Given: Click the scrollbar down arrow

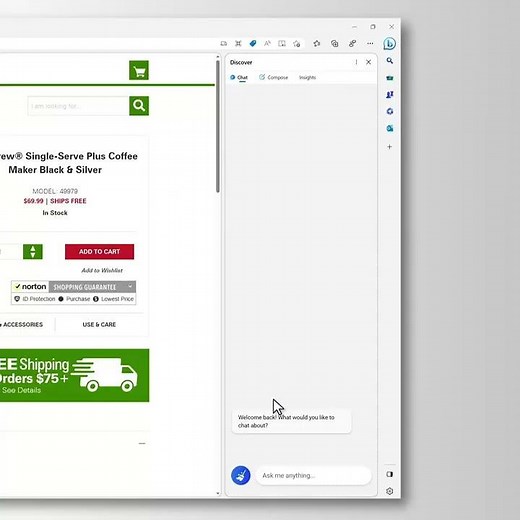Looking at the screenshot, I should (218, 493).
